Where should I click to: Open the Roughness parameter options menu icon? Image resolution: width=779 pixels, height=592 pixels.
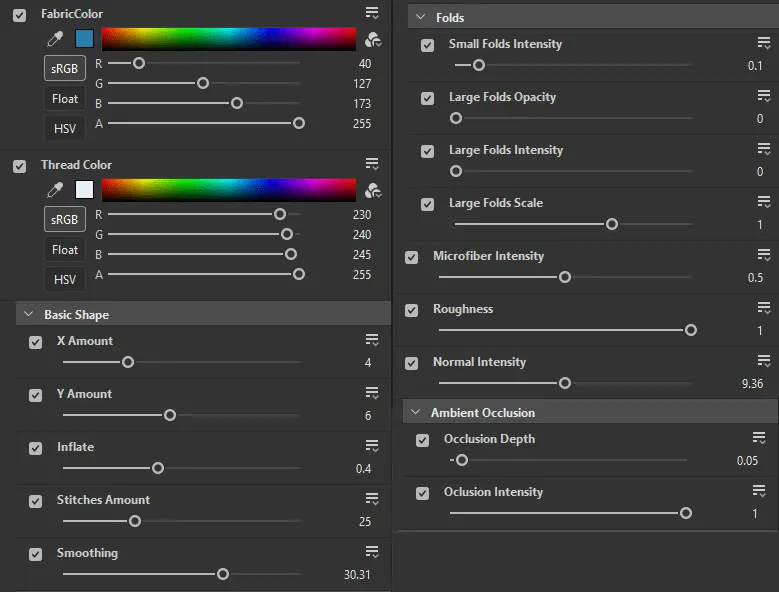[764, 309]
